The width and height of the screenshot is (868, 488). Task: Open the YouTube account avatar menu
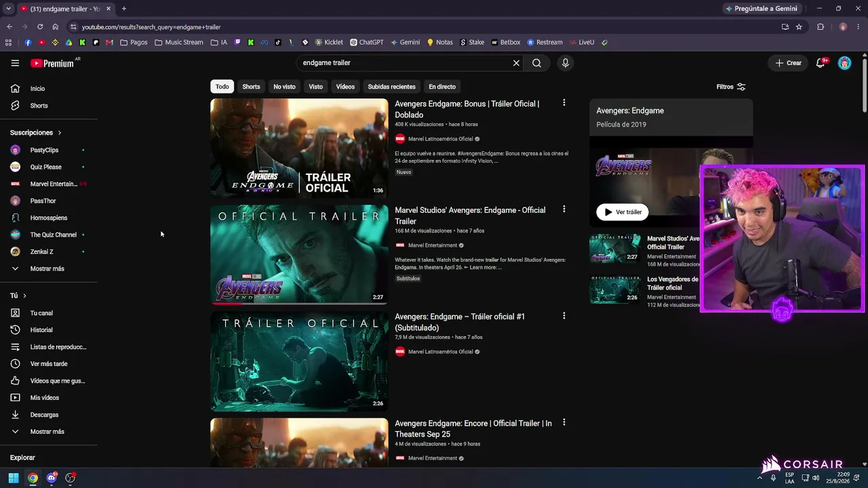coord(844,63)
